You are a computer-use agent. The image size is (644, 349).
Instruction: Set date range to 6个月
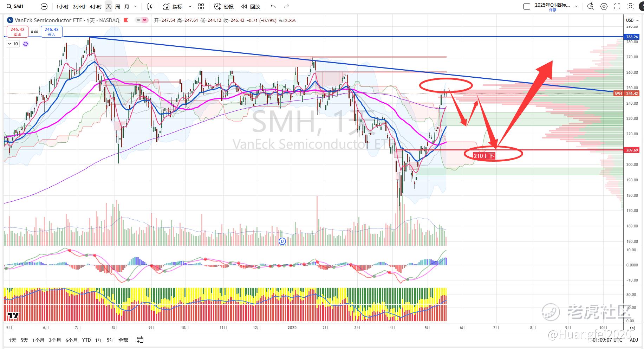pos(71,340)
